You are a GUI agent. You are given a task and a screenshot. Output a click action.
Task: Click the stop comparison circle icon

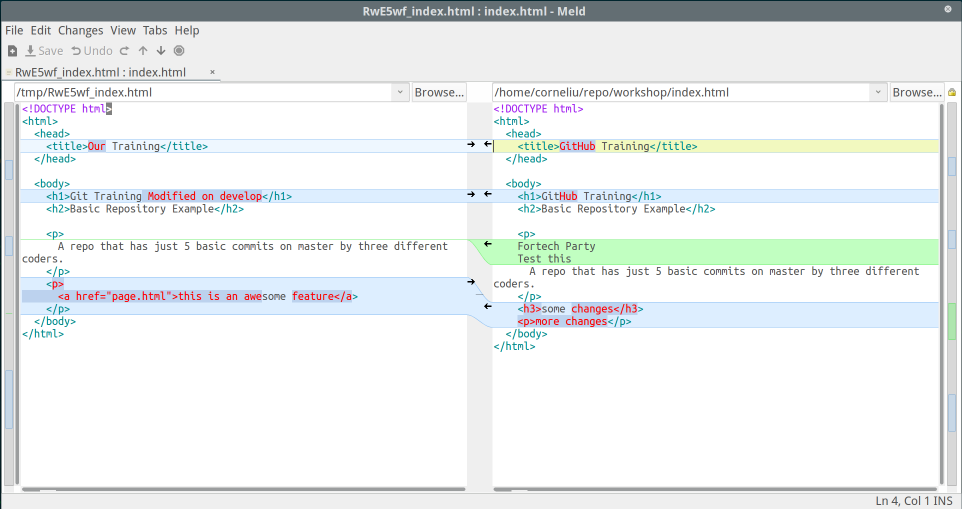(x=179, y=51)
